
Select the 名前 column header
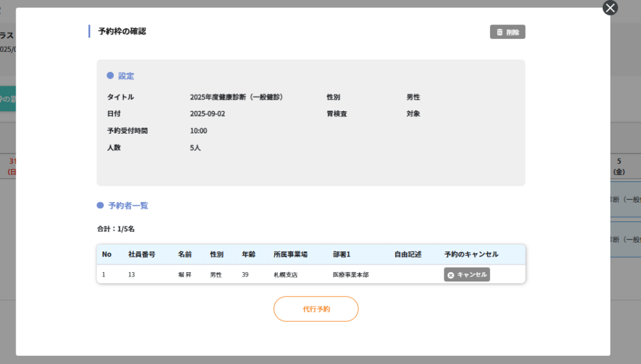185,255
